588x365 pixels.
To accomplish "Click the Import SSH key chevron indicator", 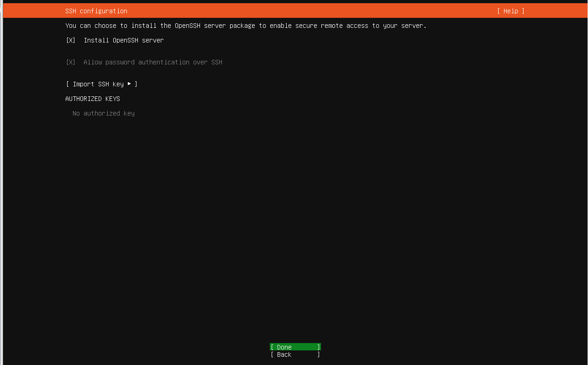I will coord(130,84).
